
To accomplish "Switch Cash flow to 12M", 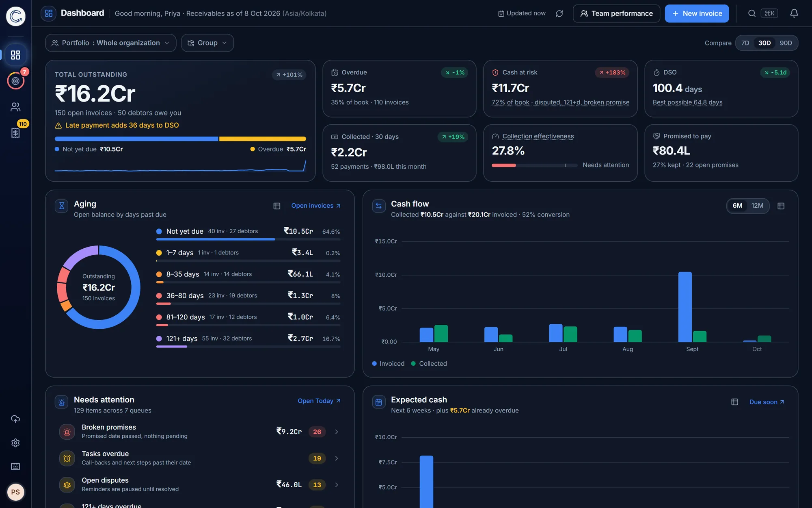I will [x=757, y=206].
